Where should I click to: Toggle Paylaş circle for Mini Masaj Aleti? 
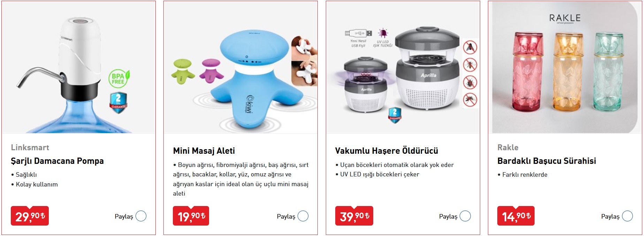(x=303, y=216)
